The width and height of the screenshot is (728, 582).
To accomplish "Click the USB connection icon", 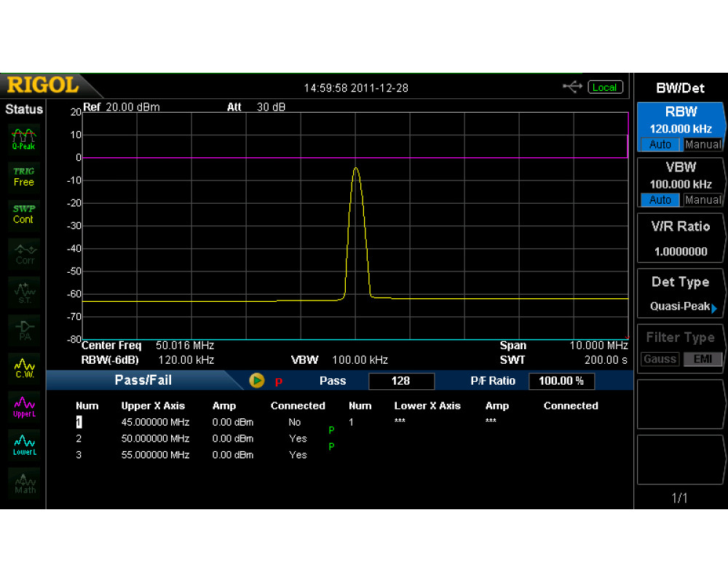I will pos(572,87).
